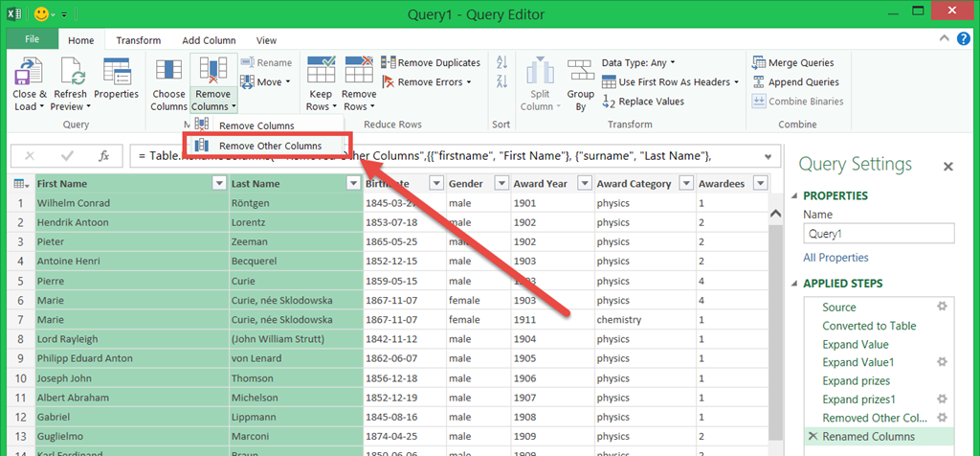Select the Source applied step
This screenshot has height=456, width=980.
pos(839,308)
